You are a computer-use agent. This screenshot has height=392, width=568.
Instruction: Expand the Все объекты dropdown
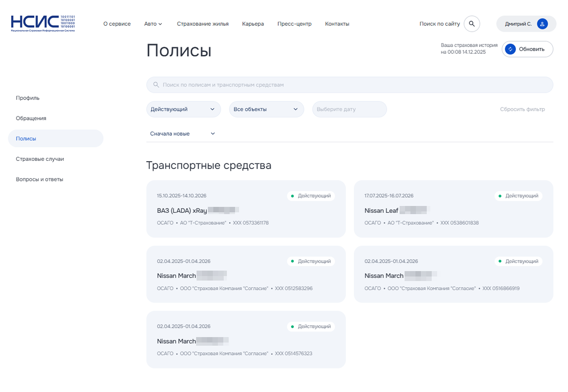tap(266, 109)
